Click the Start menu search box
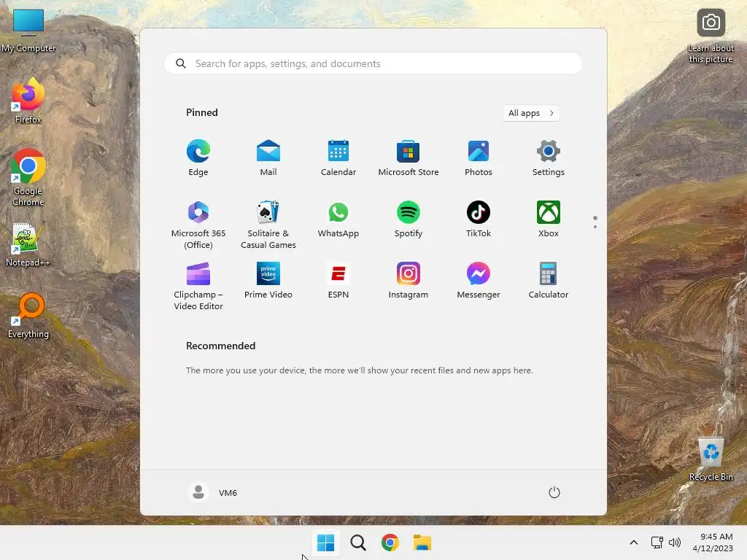 373,63
